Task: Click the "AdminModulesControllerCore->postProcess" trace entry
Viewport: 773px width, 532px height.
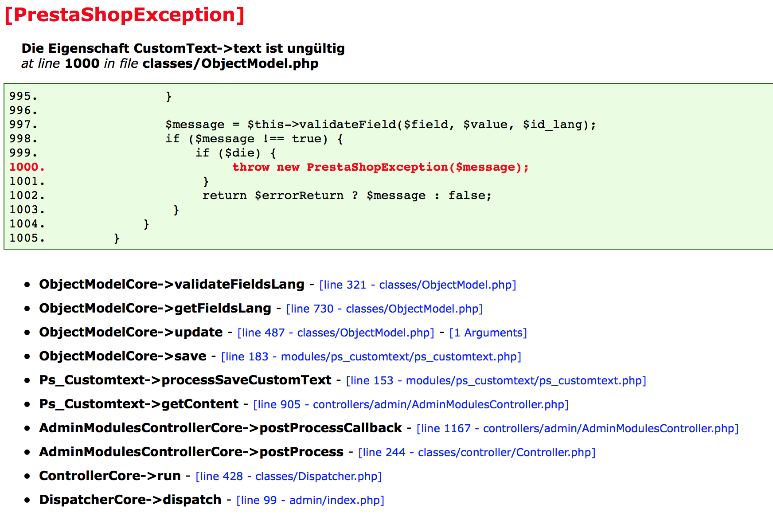Action: coord(191,452)
